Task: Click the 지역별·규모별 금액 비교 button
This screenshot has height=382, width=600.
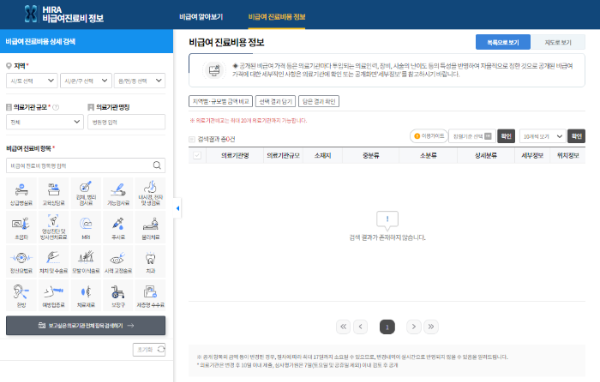Action: point(221,101)
